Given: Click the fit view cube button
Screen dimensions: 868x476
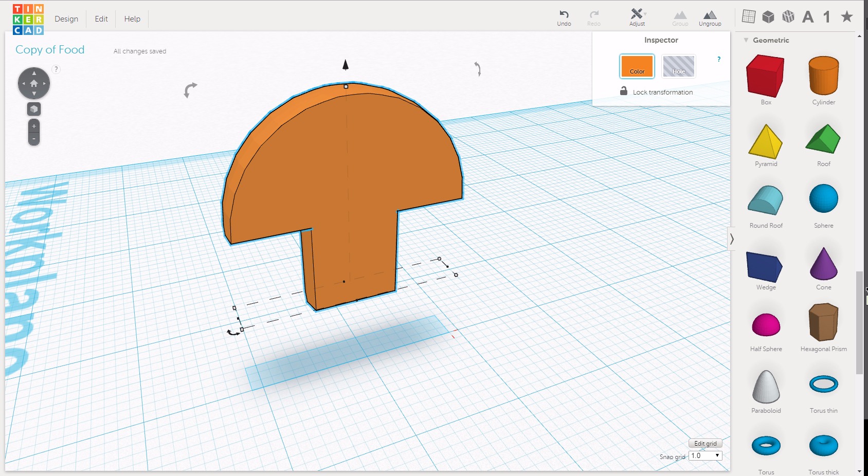Looking at the screenshot, I should (34, 109).
